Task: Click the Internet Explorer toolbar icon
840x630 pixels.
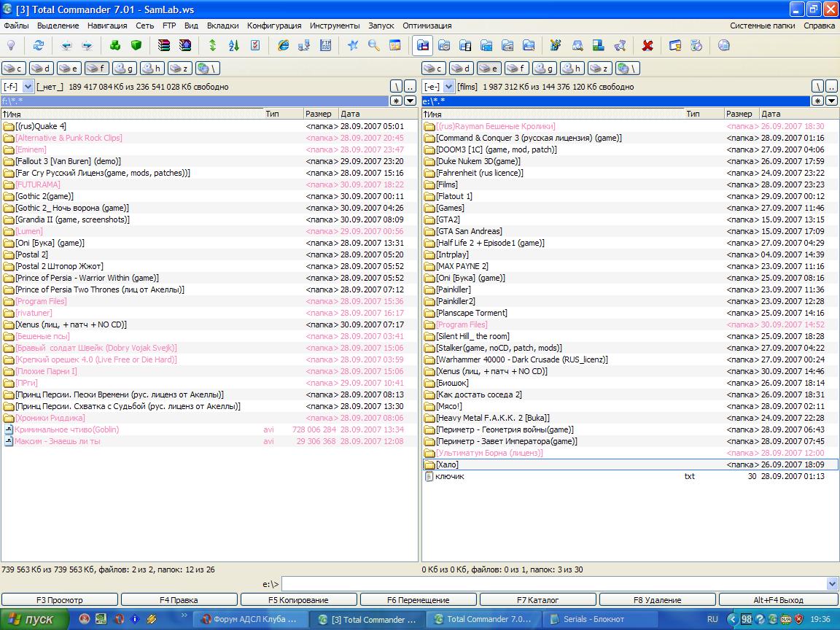Action: point(283,45)
